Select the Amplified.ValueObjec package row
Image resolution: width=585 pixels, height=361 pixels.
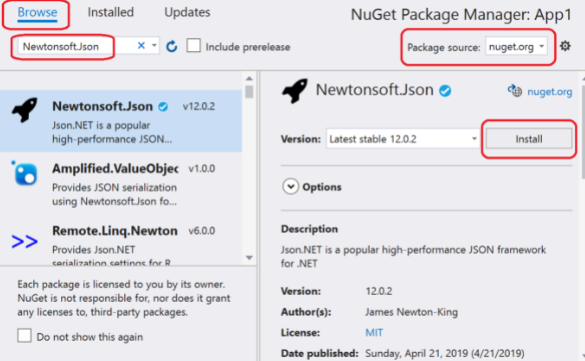[121, 183]
